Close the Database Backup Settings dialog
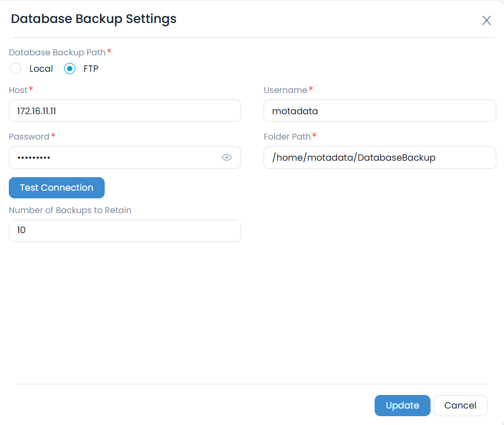 click(486, 21)
